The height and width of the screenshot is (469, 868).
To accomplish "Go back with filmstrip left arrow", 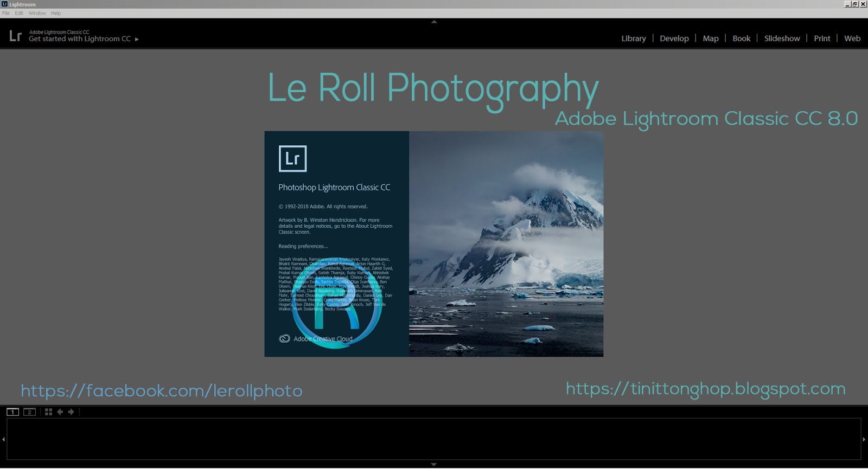I will pos(60,412).
